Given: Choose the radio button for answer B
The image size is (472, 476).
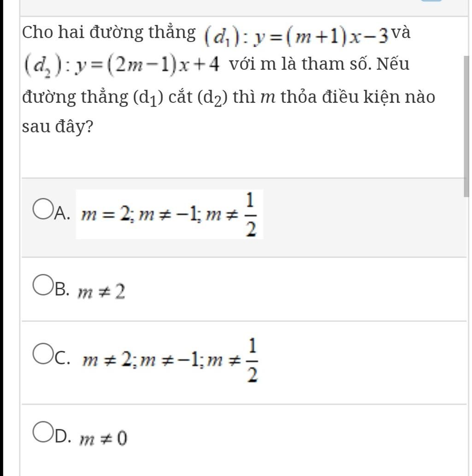Looking at the screenshot, I should click(43, 285).
